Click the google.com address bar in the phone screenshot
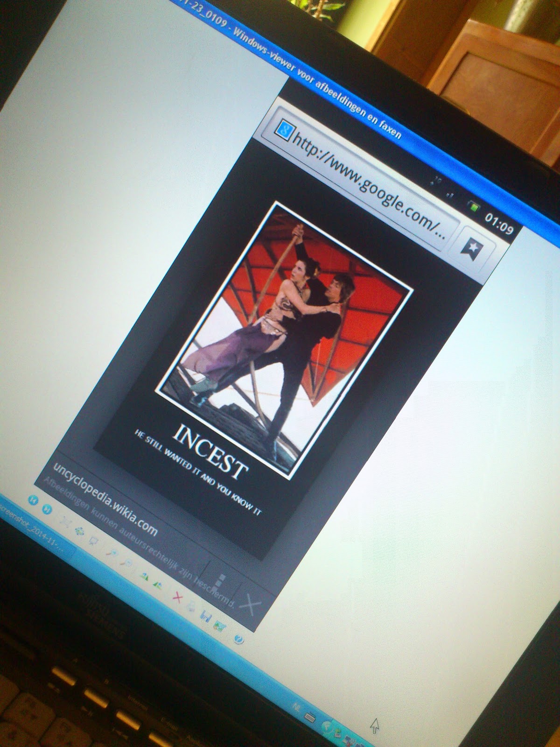This screenshot has height=747, width=560. pyautogui.click(x=362, y=180)
